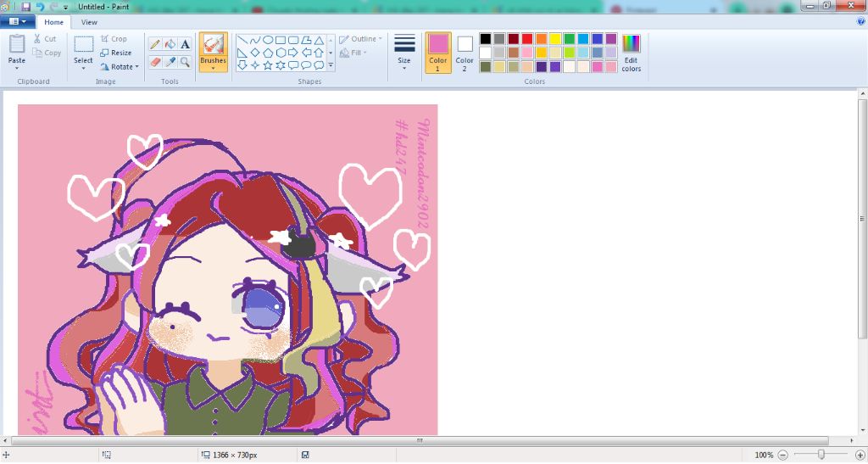Choose the Line shape

coord(242,41)
